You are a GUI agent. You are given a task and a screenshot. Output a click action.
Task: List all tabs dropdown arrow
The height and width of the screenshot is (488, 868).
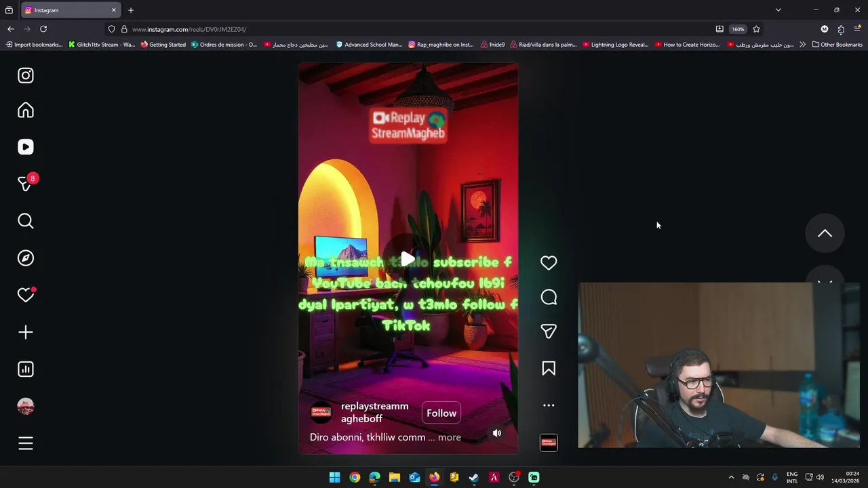pos(778,10)
